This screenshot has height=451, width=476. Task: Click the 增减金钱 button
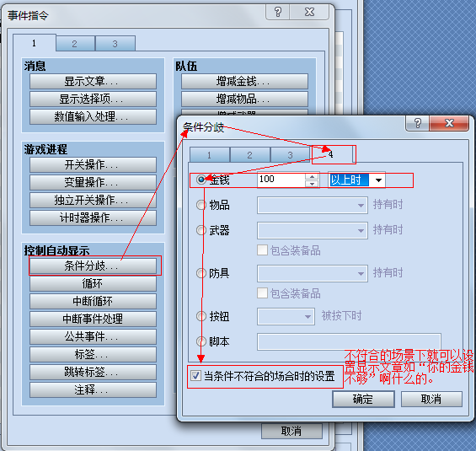coord(244,81)
